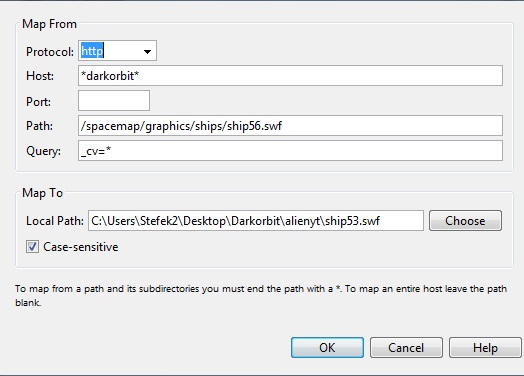Confirm the mapping with OK
The height and width of the screenshot is (376, 524).
tap(327, 348)
